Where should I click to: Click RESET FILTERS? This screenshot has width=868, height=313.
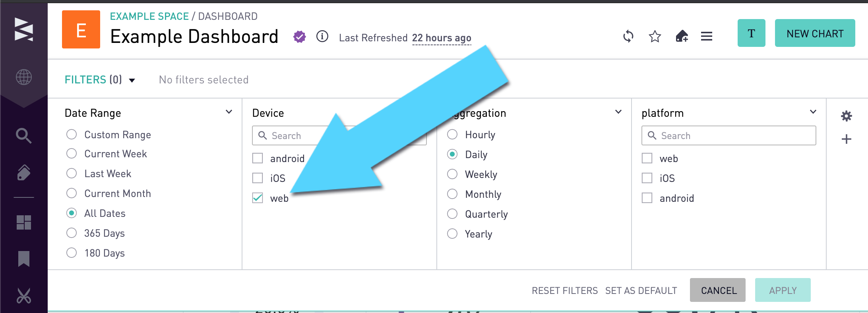point(565,290)
